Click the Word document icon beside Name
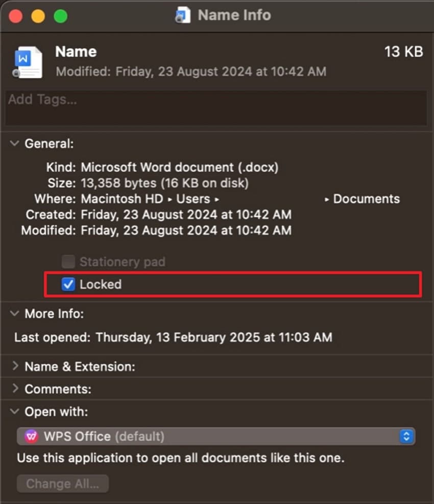 tap(28, 62)
